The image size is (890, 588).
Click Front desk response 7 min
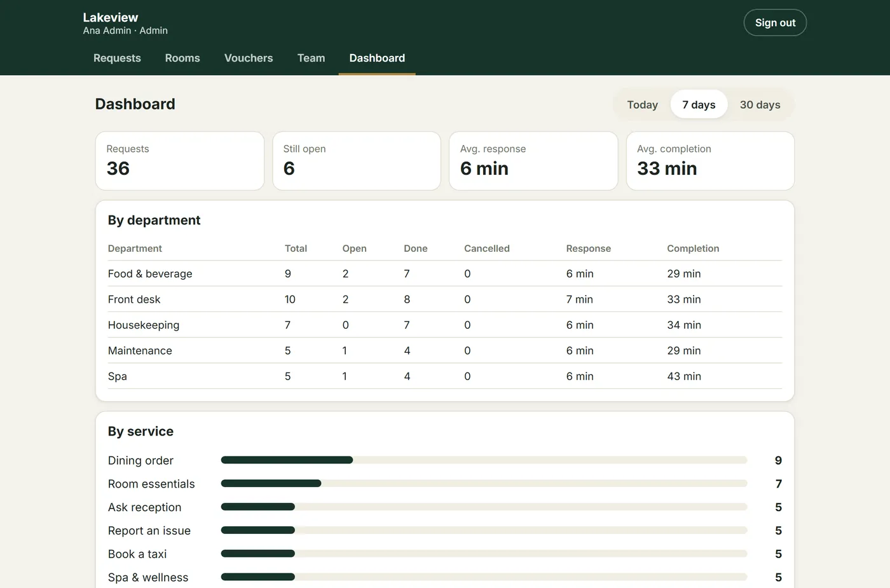pos(580,299)
